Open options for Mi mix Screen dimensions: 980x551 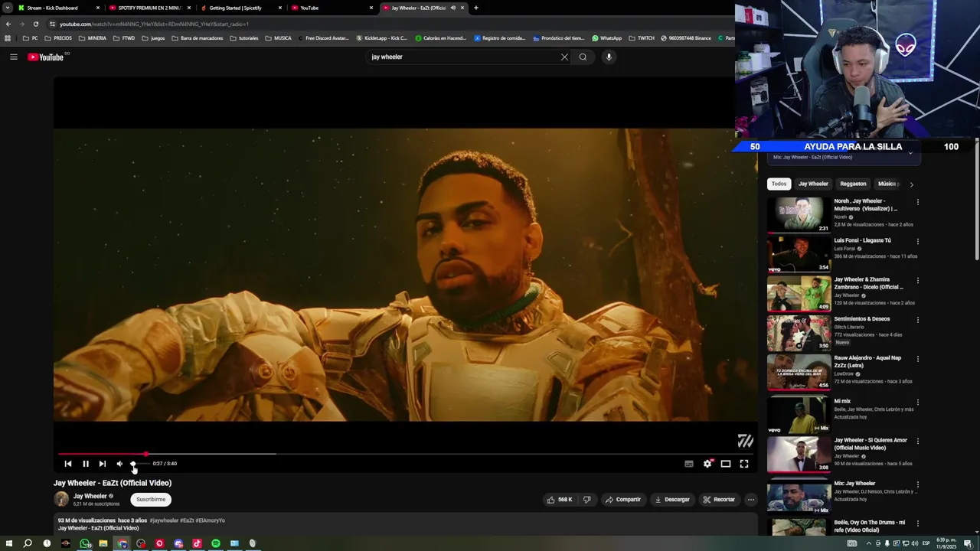coord(918,402)
